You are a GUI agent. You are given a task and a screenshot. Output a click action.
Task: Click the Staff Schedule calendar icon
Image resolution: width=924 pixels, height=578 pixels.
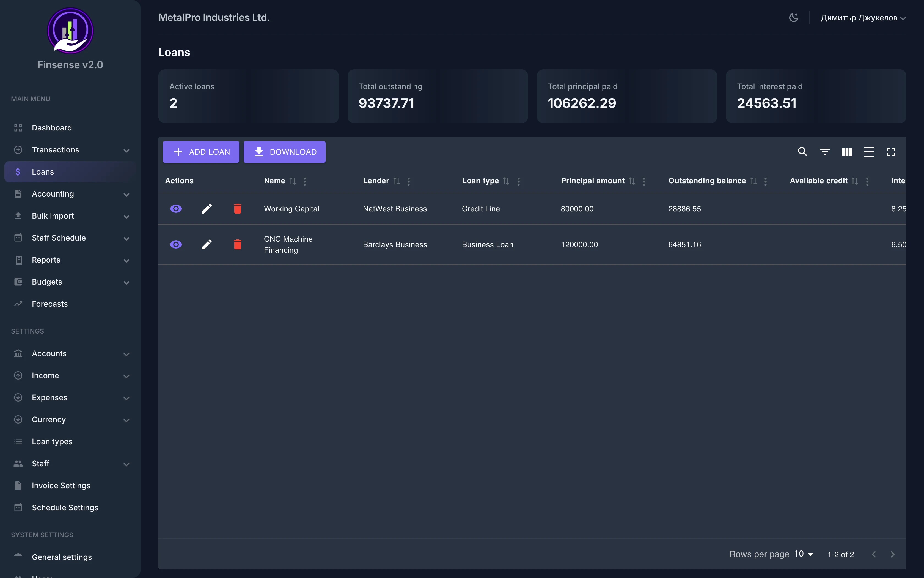coord(18,238)
